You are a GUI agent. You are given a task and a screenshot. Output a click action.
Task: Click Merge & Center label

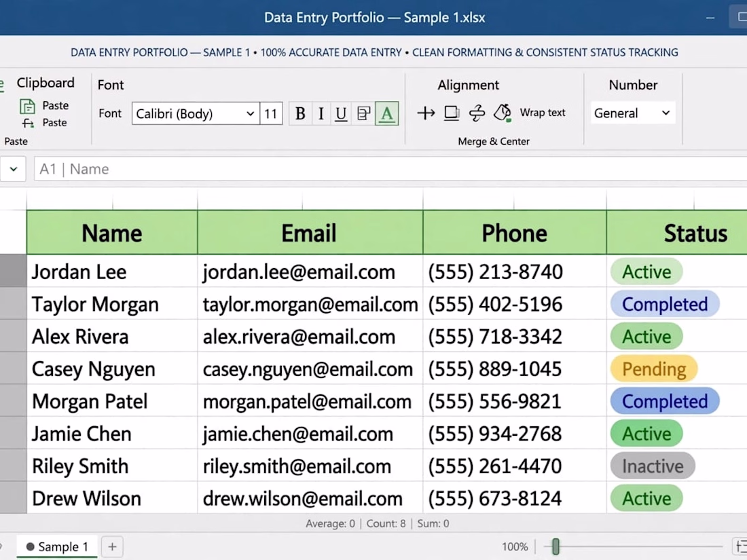point(494,141)
